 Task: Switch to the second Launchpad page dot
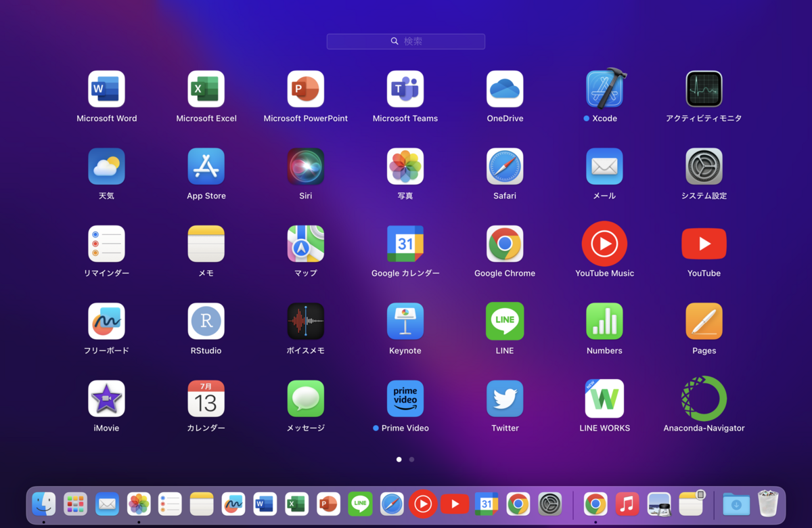411,460
